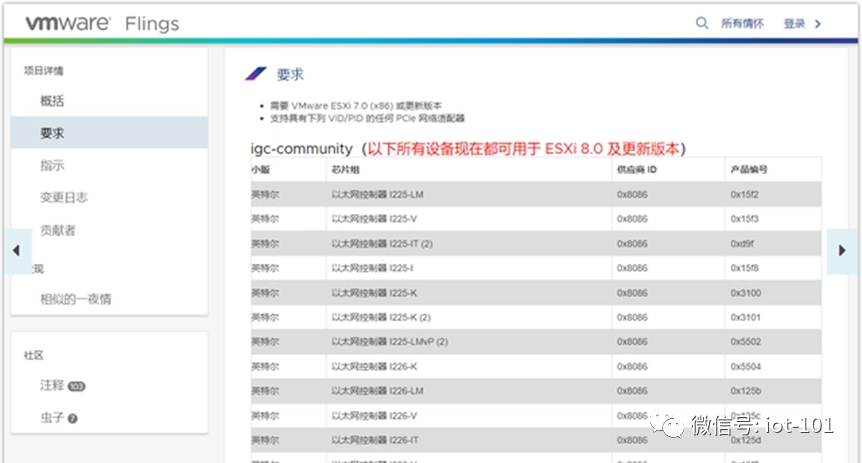Viewport: 862px width, 463px height.
Task: Click product ID 0x125b
Action: coord(745,391)
